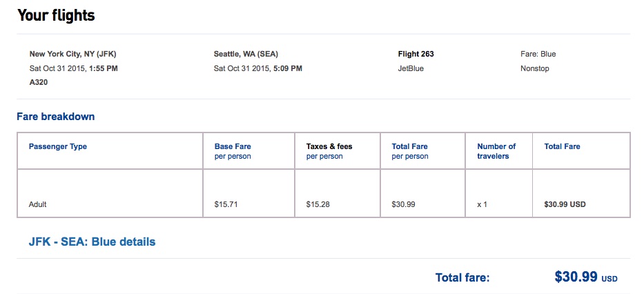The width and height of the screenshot is (644, 294).
Task: Select the $15.28 taxes and fees amount
Action: 318,205
